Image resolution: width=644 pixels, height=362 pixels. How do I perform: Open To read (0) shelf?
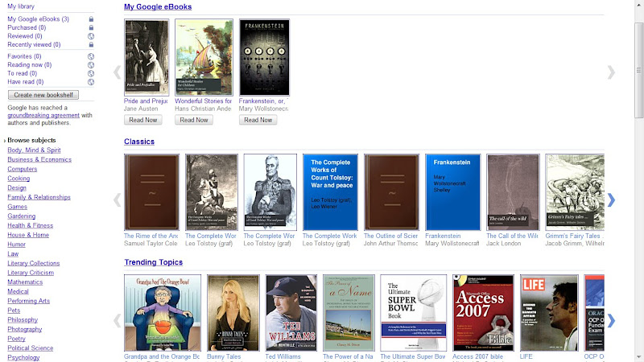(23, 73)
